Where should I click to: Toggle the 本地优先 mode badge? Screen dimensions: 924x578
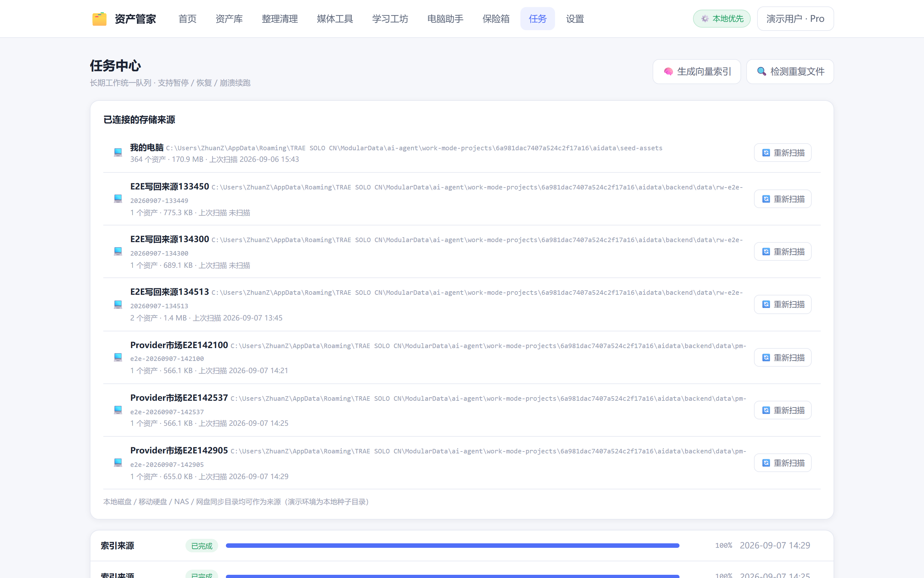[x=722, y=19]
